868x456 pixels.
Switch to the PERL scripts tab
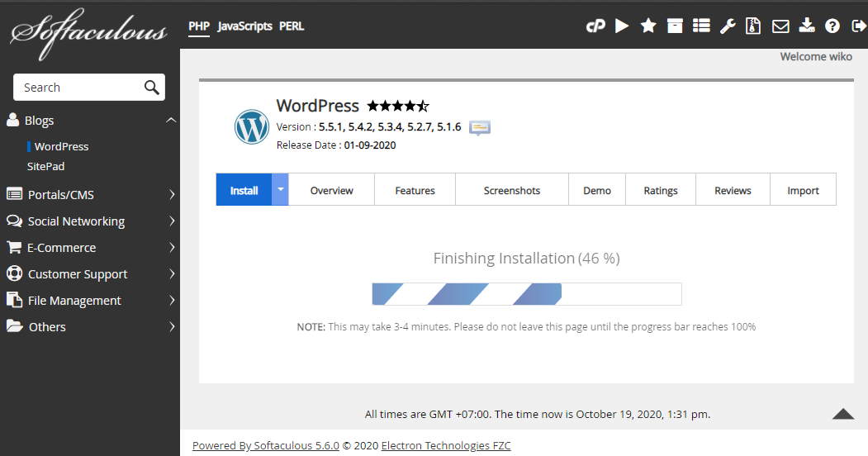[292, 26]
